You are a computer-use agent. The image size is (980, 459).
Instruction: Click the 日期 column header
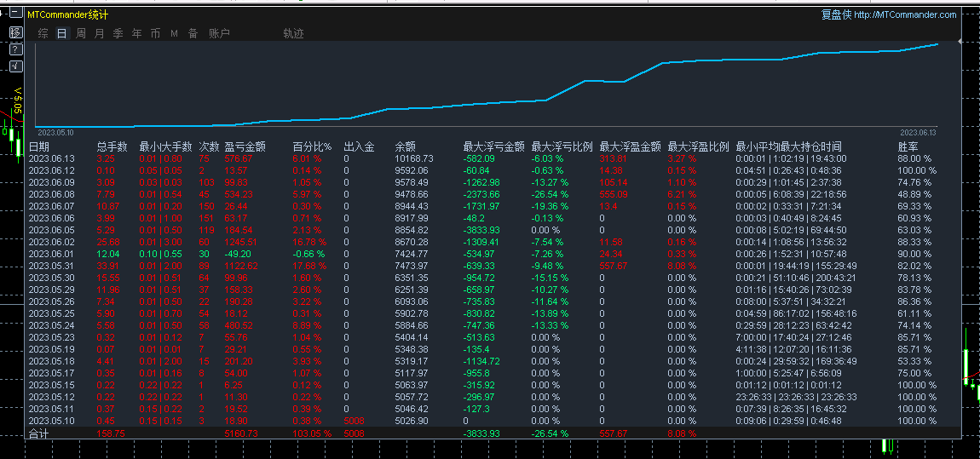(x=38, y=146)
